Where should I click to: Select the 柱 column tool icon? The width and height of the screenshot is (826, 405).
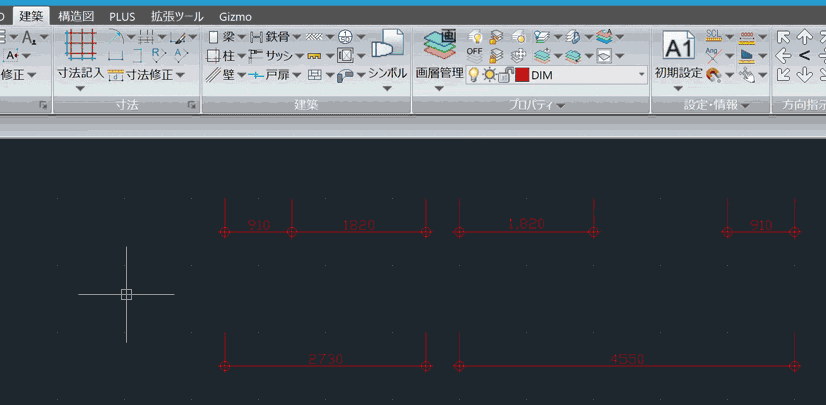(x=213, y=55)
